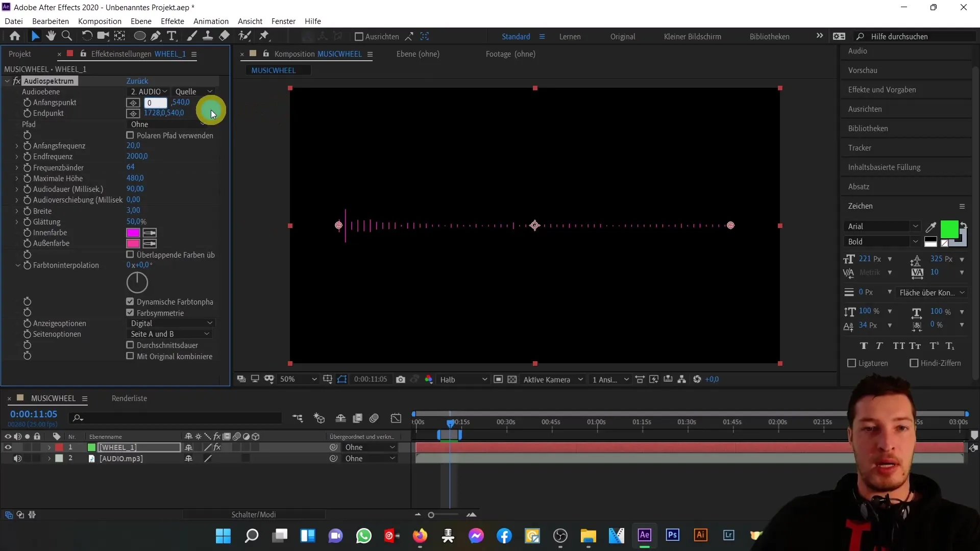Click the snapshot camera icon in viewer

click(401, 380)
